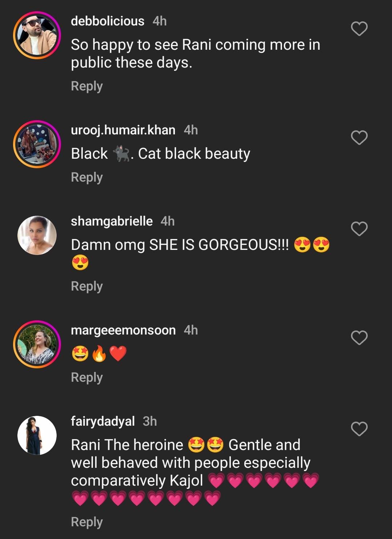
Task: Reply to debbolicious's comment
Action: [87, 86]
